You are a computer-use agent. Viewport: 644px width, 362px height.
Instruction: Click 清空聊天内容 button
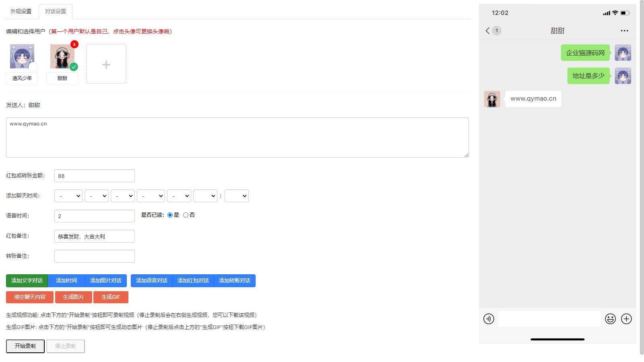coord(30,297)
